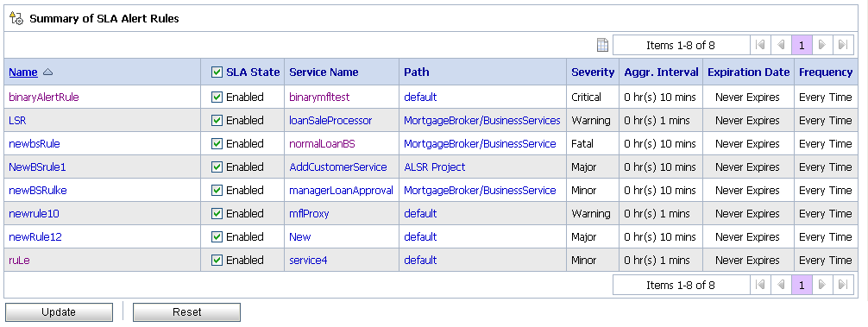
Task: Go to first page in bottom pagination
Action: 760,285
